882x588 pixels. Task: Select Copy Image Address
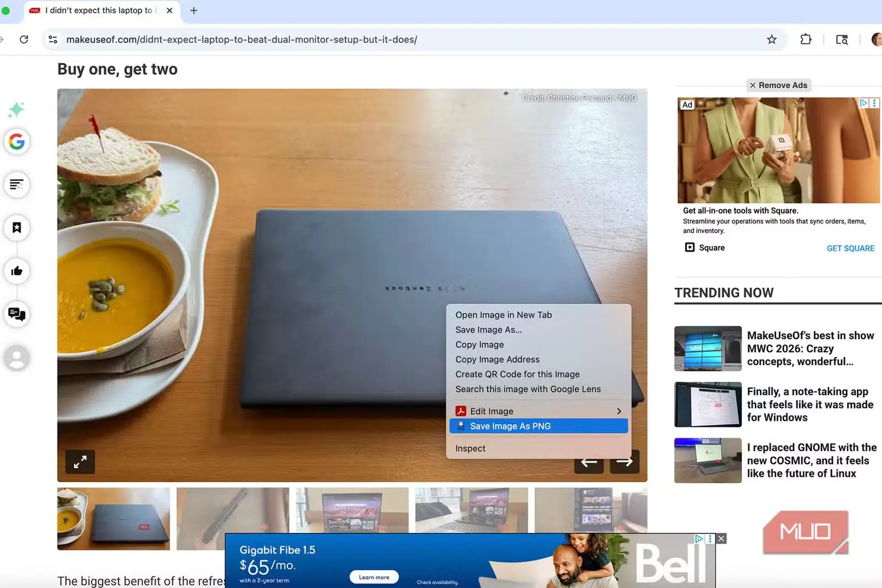pos(497,359)
